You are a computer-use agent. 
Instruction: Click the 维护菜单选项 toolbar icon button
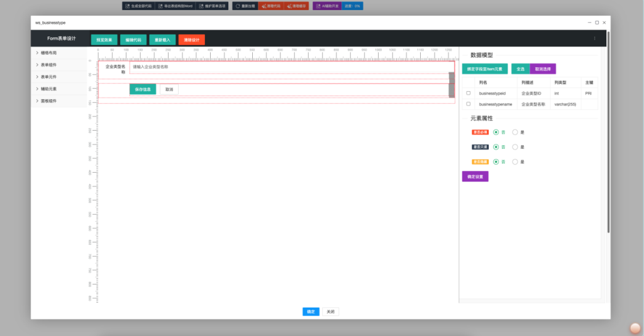[213, 6]
